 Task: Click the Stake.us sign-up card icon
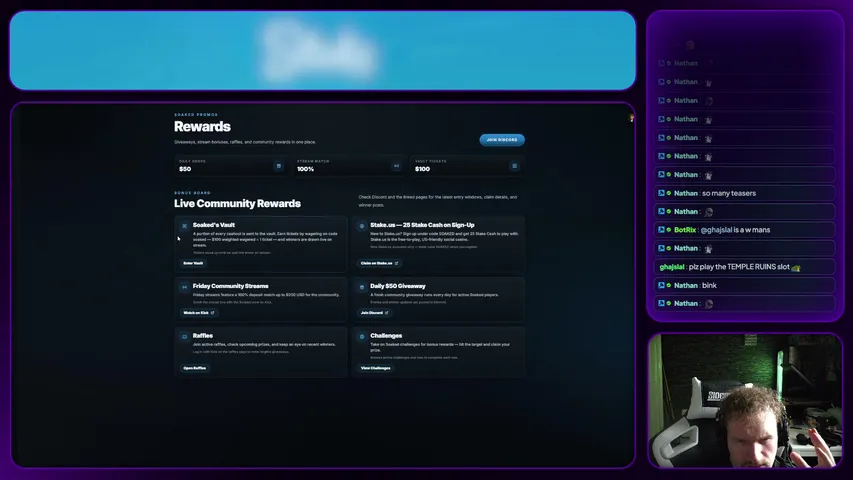click(362, 226)
